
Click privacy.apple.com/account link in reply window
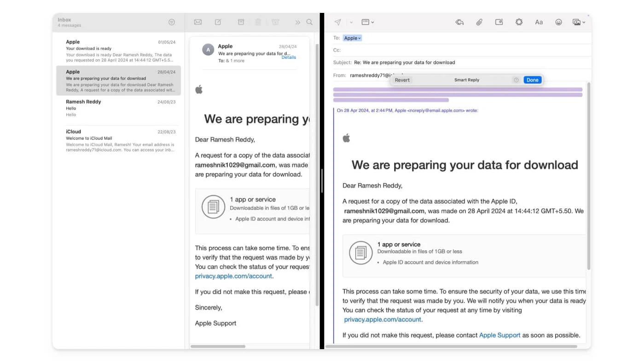click(x=383, y=319)
